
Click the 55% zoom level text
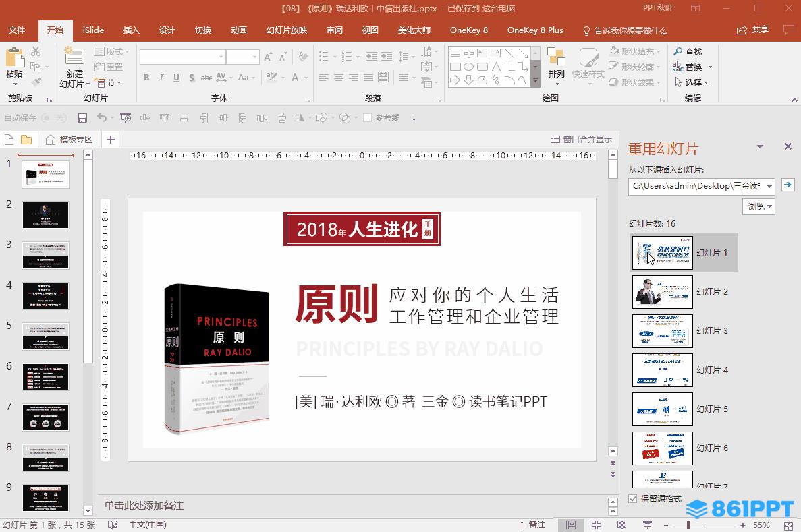[761, 525]
